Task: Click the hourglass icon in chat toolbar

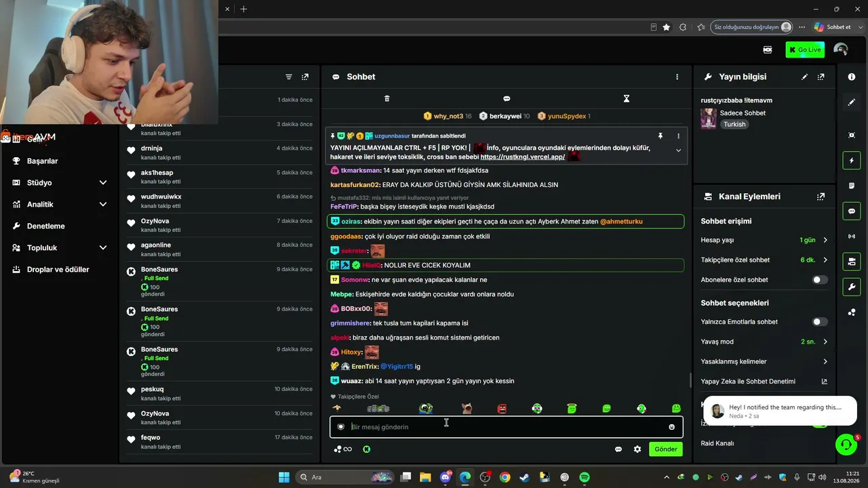Action: click(x=627, y=99)
